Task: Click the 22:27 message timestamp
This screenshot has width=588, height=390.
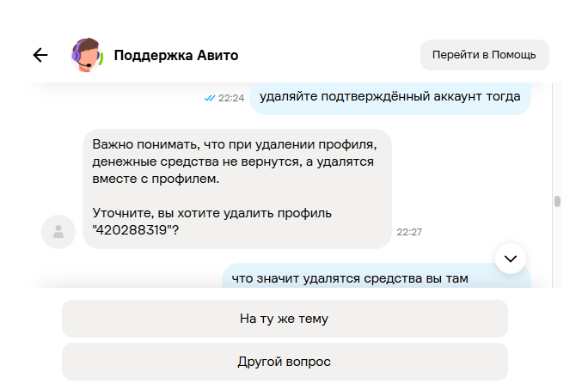Action: pyautogui.click(x=409, y=232)
